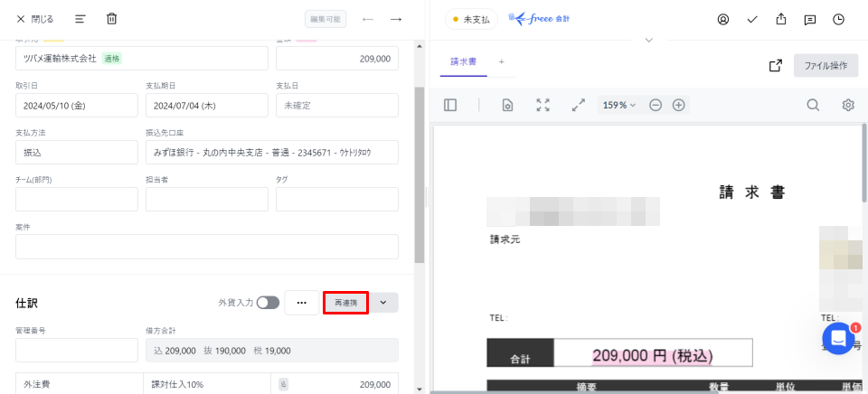Click the fit-to-page arrows icon
868x394 pixels.
tap(543, 105)
